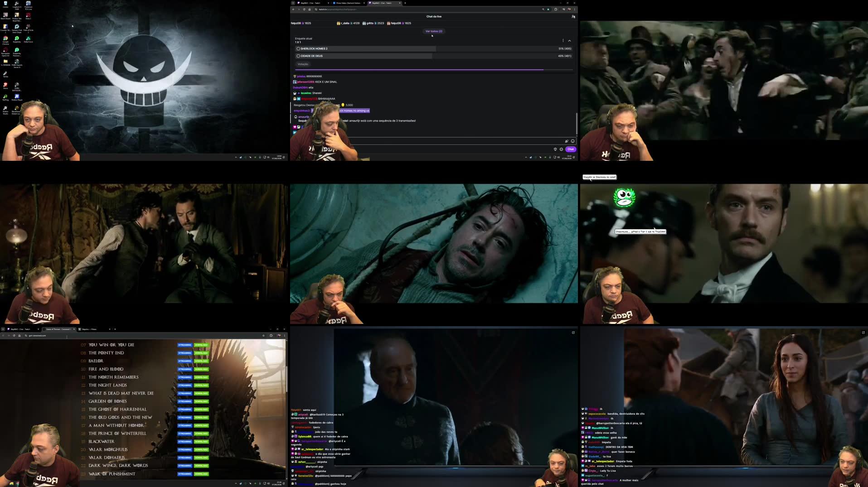868x487 pixels.
Task: Send message with purple Chat button
Action: [570, 149]
